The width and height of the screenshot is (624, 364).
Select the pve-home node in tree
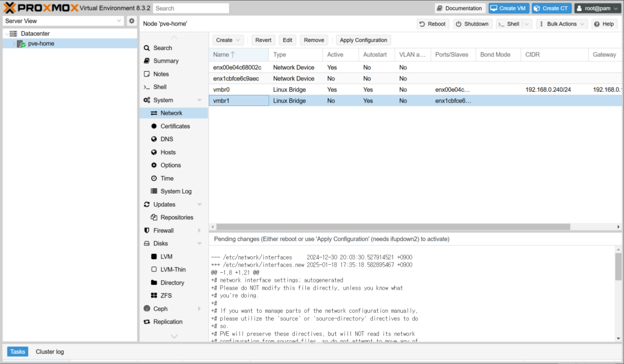(40, 44)
